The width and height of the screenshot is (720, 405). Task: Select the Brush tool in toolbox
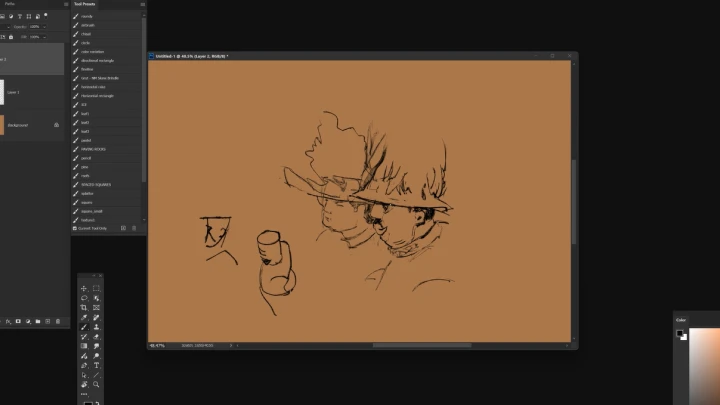pos(84,327)
